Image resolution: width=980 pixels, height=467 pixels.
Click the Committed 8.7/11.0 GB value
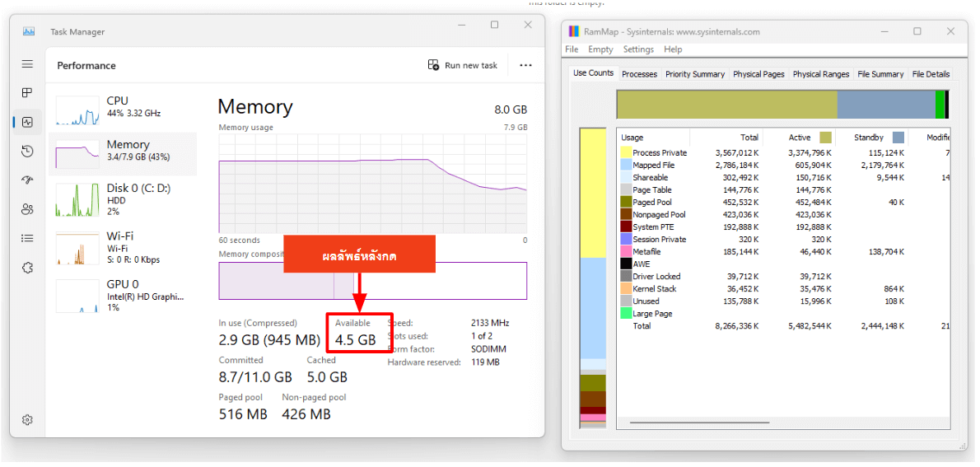255,377
